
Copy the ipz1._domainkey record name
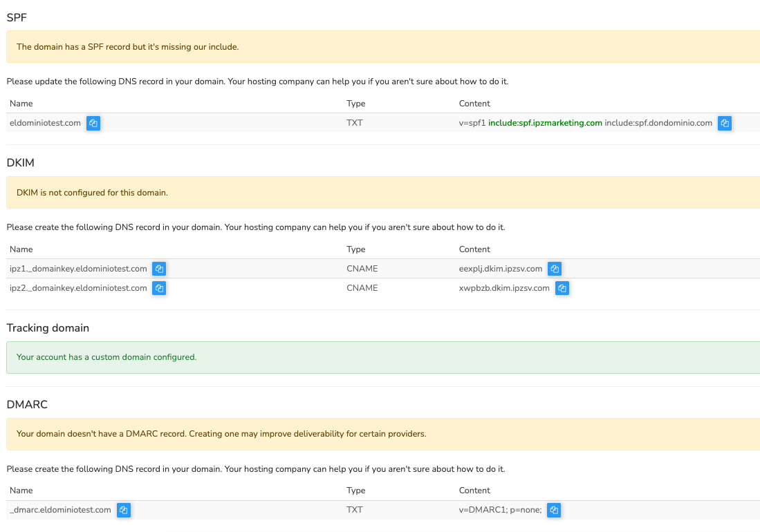pyautogui.click(x=159, y=269)
